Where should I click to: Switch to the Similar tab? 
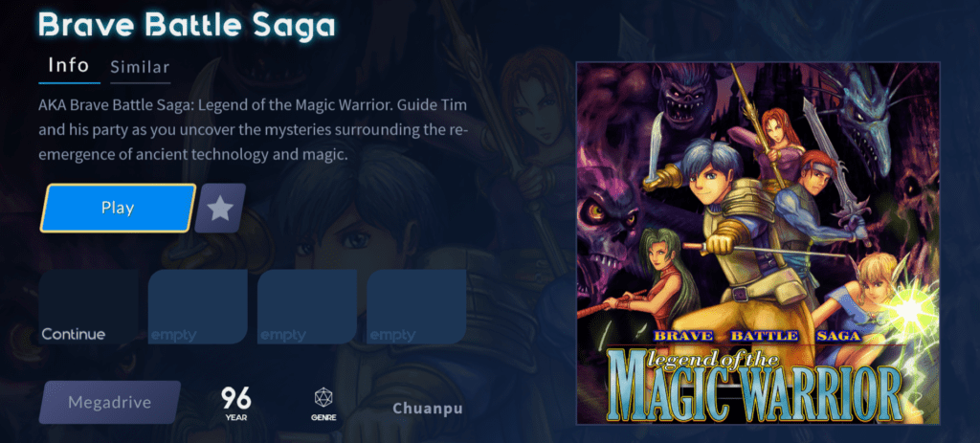click(140, 68)
